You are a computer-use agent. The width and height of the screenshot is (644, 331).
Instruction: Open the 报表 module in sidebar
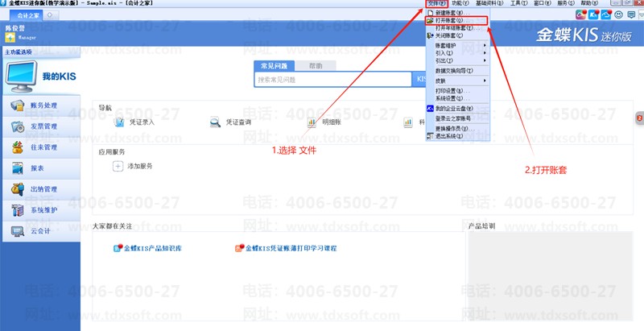[41, 168]
